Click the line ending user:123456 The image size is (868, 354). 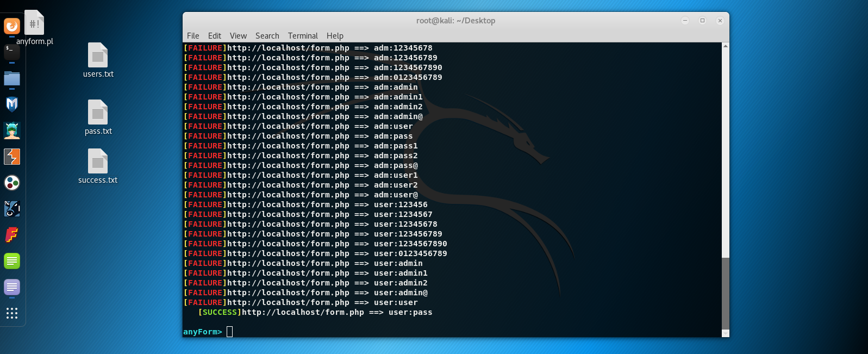pyautogui.click(x=305, y=204)
